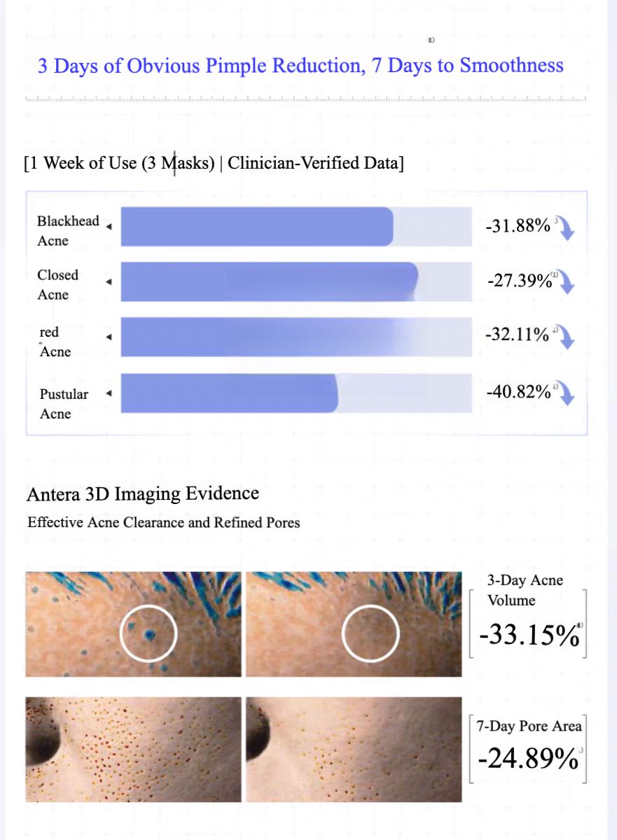Click the small triangle beside red Acne

coord(108,337)
